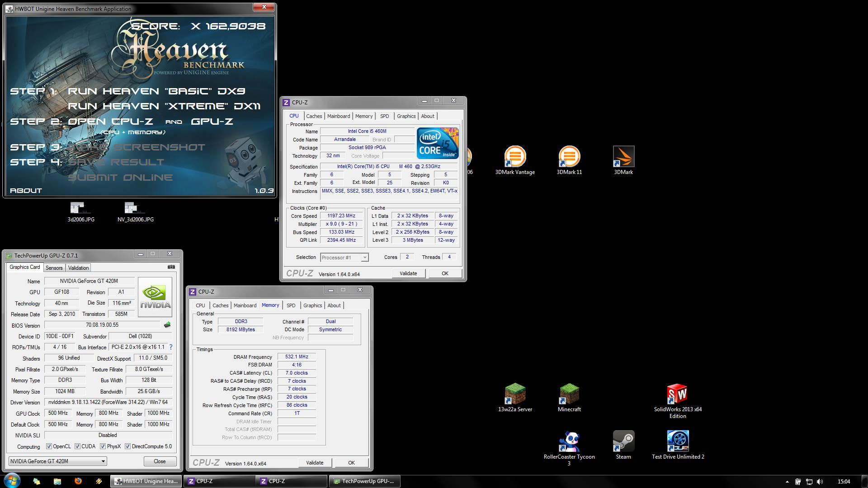This screenshot has height=488, width=868.
Task: Toggle the PhysX checkbox in GPU-Z
Action: point(103,446)
